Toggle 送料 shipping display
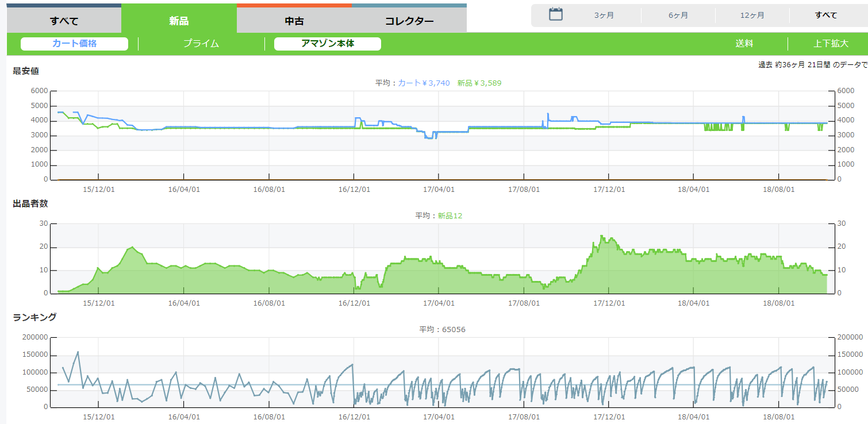Screen dimensions: 868x424 coord(744,44)
